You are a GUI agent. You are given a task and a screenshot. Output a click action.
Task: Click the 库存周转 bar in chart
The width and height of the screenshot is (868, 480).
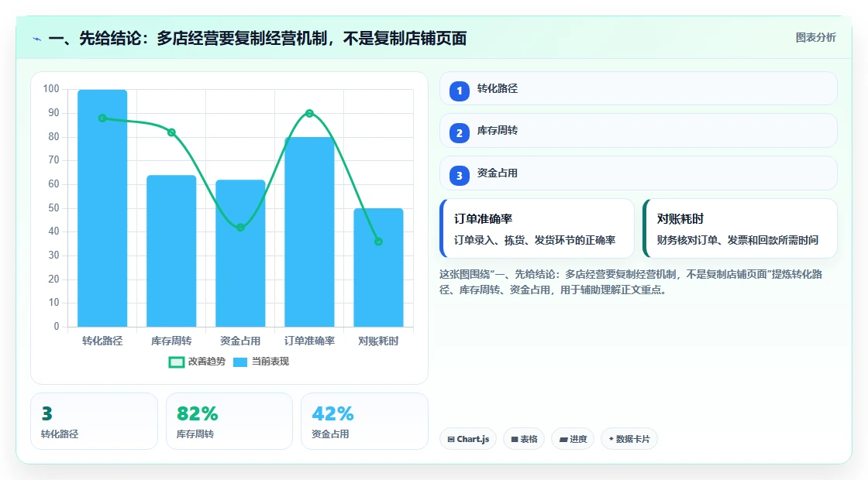pos(171,251)
